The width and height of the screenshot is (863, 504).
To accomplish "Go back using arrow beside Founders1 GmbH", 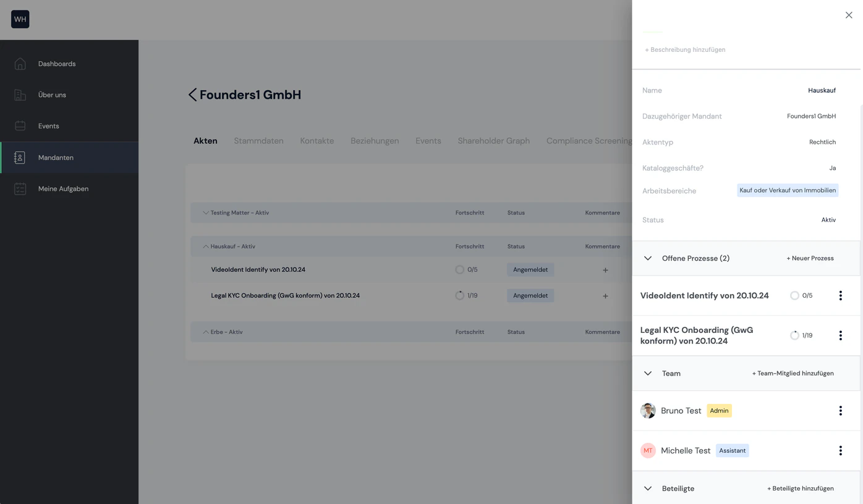I will tap(192, 94).
